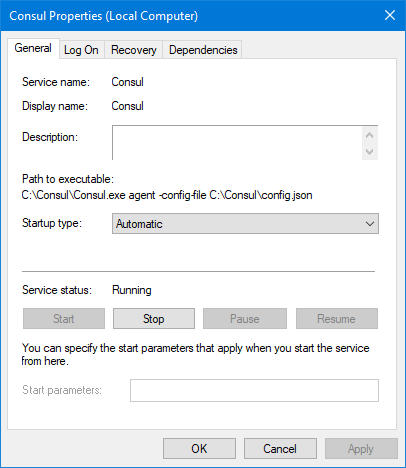Image resolution: width=406 pixels, height=468 pixels.
Task: Click the Start parameters input field
Action: 254,390
